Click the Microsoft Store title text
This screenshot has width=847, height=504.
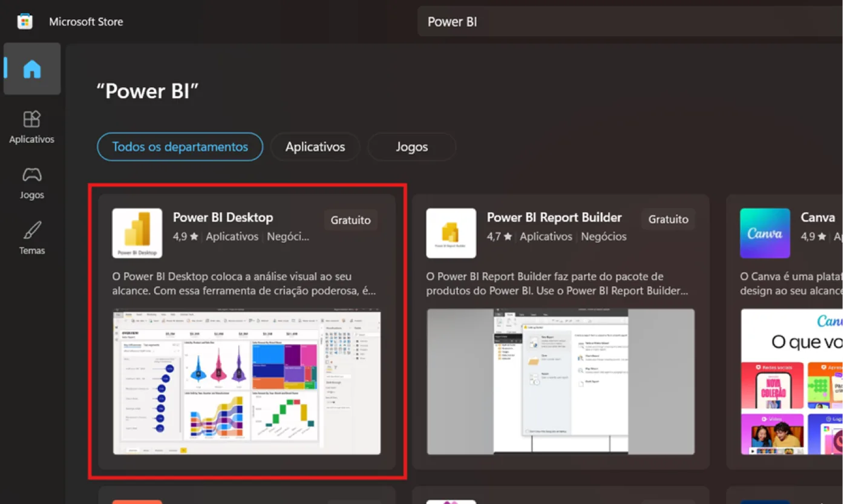(86, 22)
